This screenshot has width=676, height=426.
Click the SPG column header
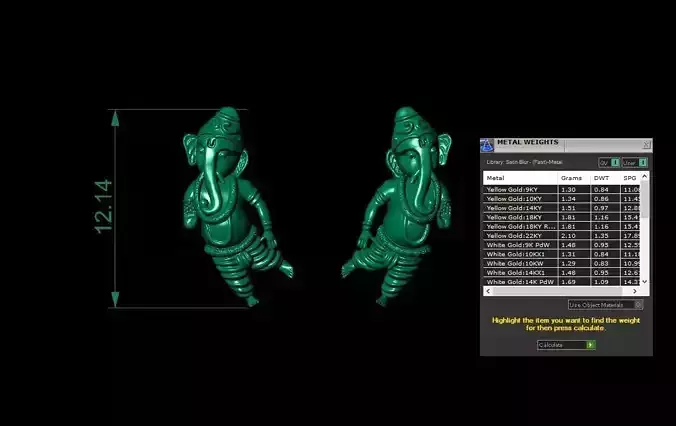pos(630,178)
